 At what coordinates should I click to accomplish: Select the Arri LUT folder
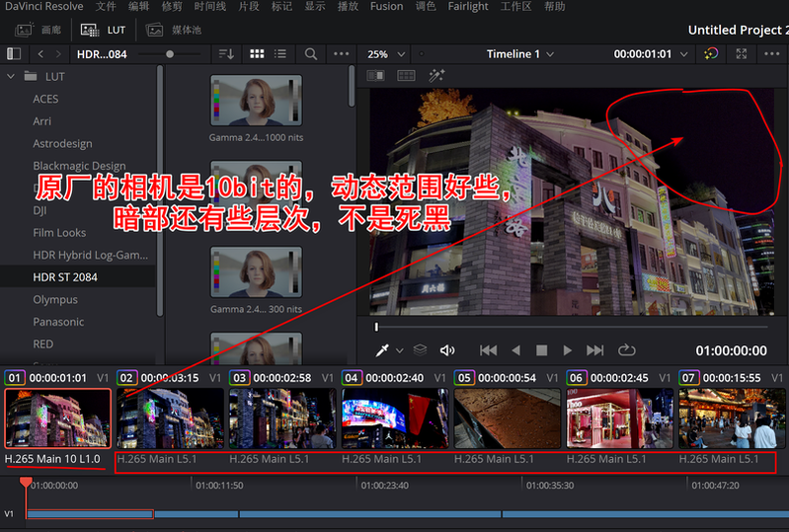41,121
